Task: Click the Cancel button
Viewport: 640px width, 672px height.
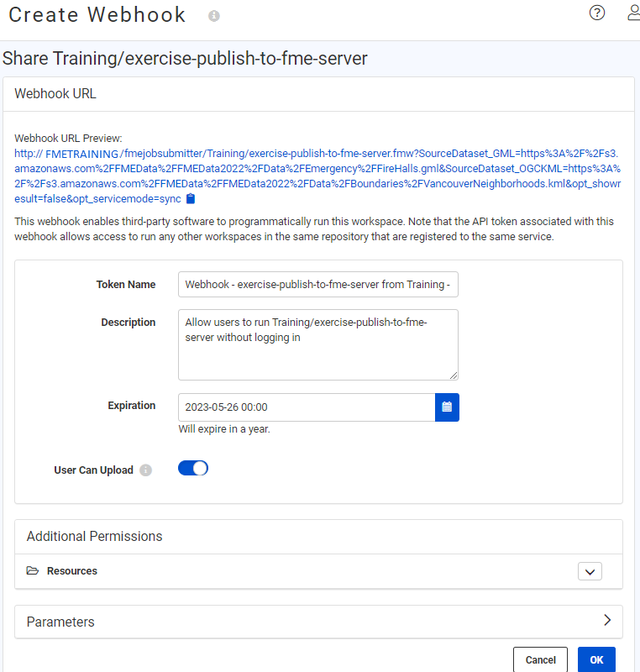Action: click(x=540, y=659)
